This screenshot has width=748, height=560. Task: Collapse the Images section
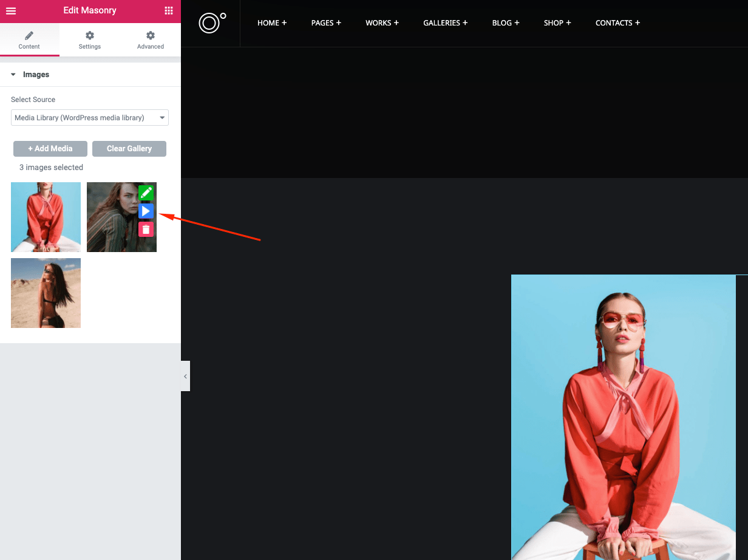90,75
